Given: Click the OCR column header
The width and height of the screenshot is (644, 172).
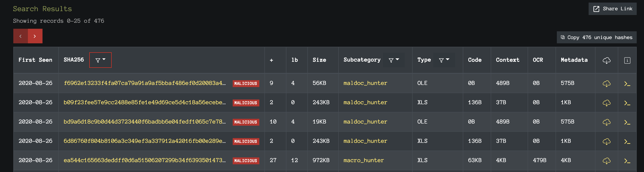Looking at the screenshot, I should click(x=538, y=60).
